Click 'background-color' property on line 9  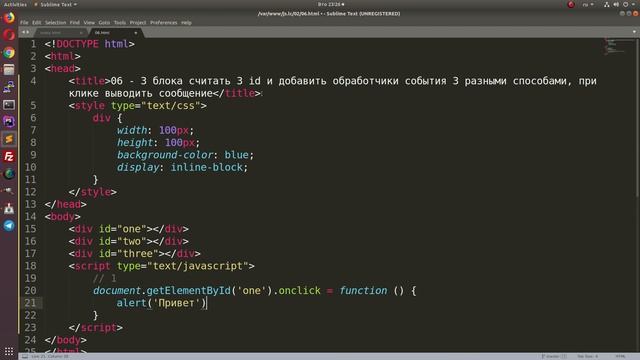(165, 155)
